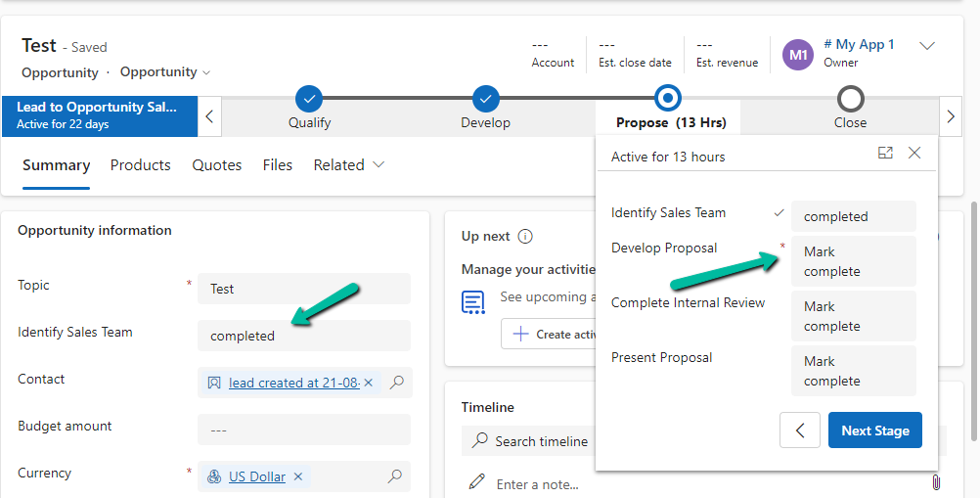Click the Next Stage button
Image resolution: width=980 pixels, height=498 pixels.
[x=875, y=430]
